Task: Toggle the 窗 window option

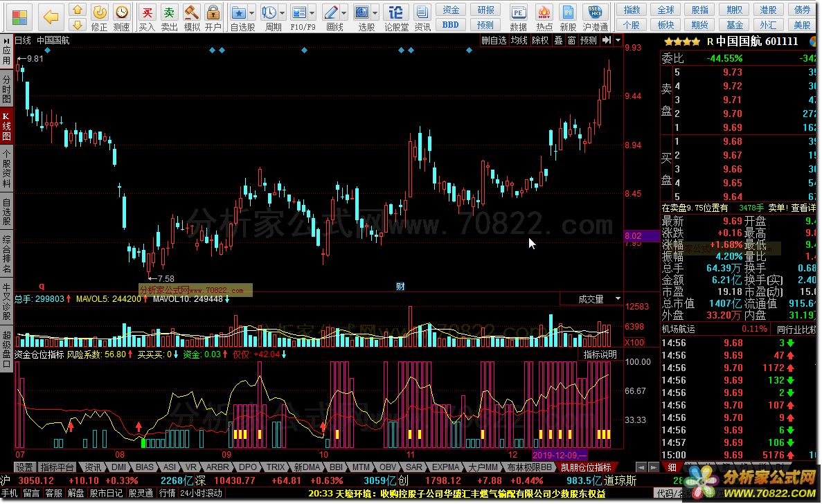Action: pyautogui.click(x=571, y=40)
